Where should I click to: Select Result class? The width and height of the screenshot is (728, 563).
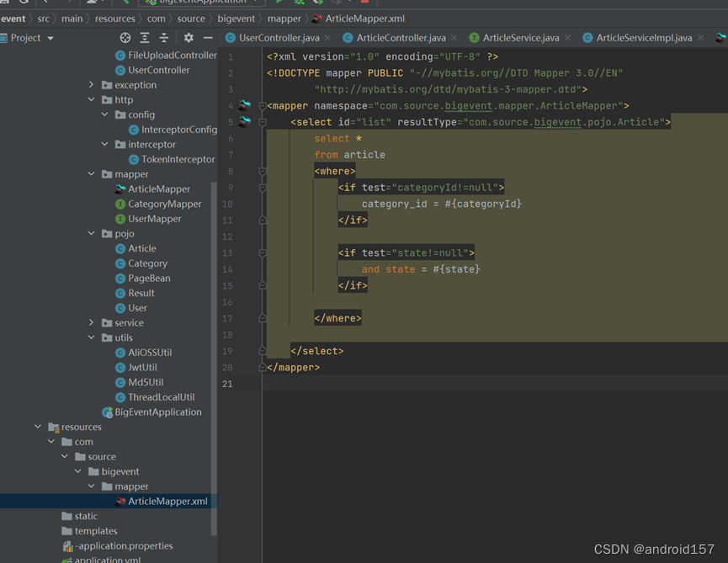[x=135, y=293]
